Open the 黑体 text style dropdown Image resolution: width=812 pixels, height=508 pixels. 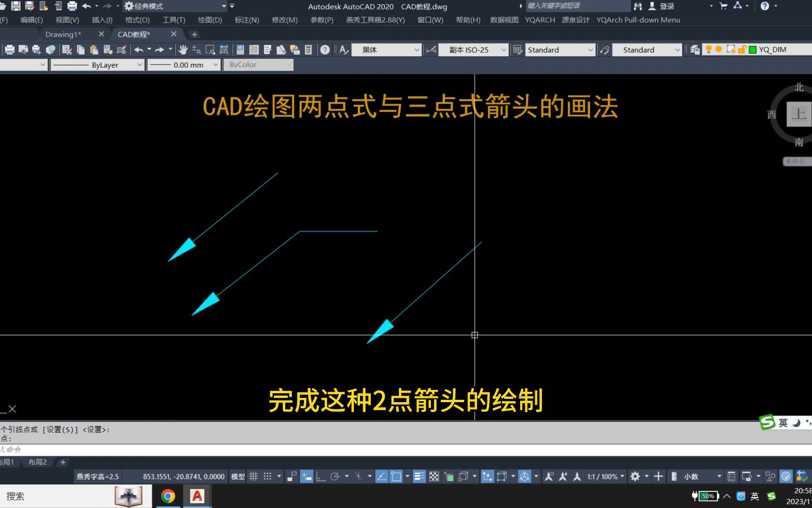tap(386, 50)
